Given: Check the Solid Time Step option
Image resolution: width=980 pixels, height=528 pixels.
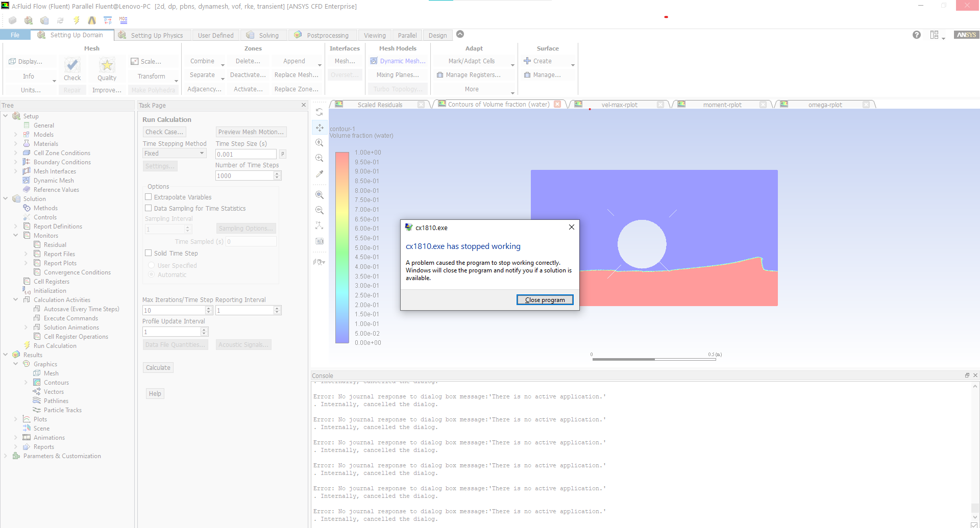Looking at the screenshot, I should 149,253.
